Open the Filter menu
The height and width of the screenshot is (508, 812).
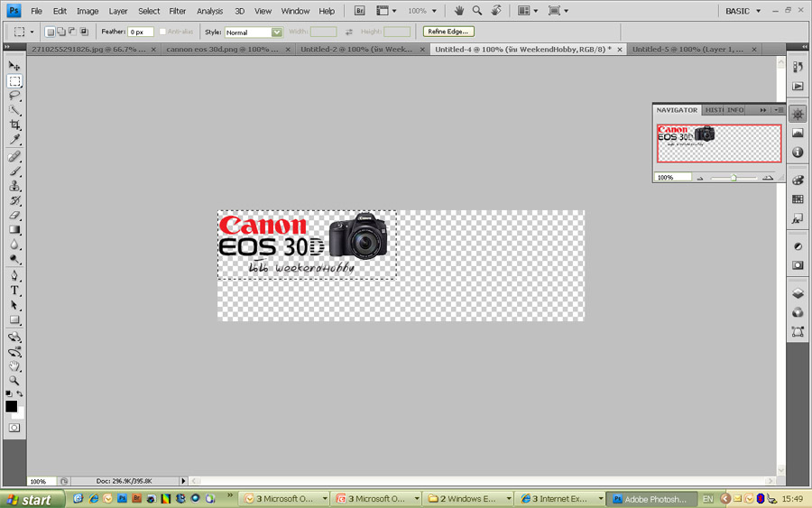[178, 11]
